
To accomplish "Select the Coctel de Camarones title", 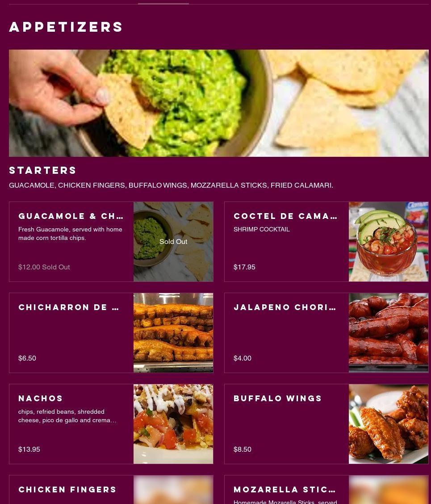I will (x=285, y=216).
